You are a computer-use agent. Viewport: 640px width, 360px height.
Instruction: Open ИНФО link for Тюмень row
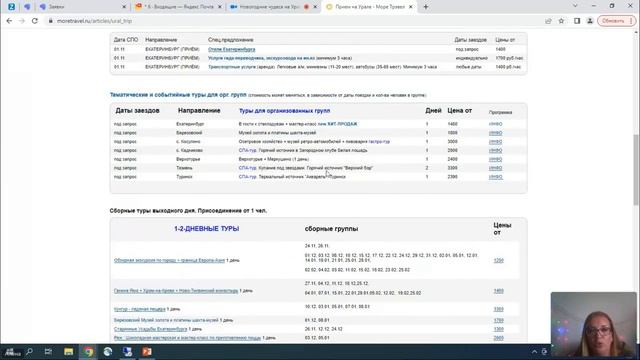point(496,168)
